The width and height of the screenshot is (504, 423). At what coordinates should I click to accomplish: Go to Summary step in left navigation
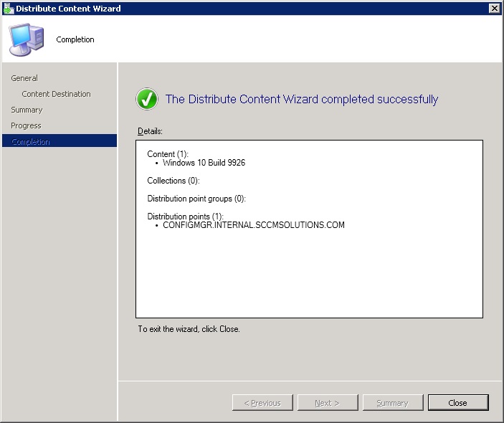point(27,110)
